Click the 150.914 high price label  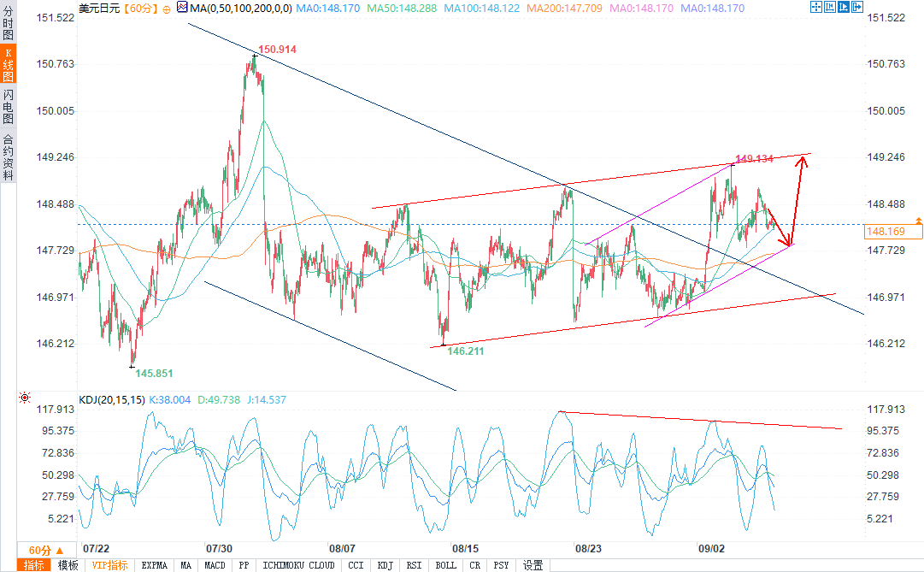tap(278, 50)
